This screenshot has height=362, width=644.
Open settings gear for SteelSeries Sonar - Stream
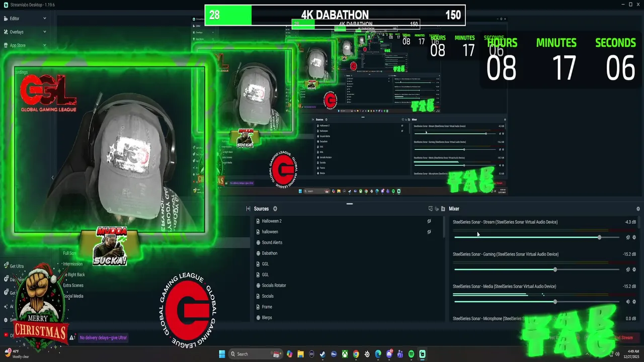tap(634, 237)
